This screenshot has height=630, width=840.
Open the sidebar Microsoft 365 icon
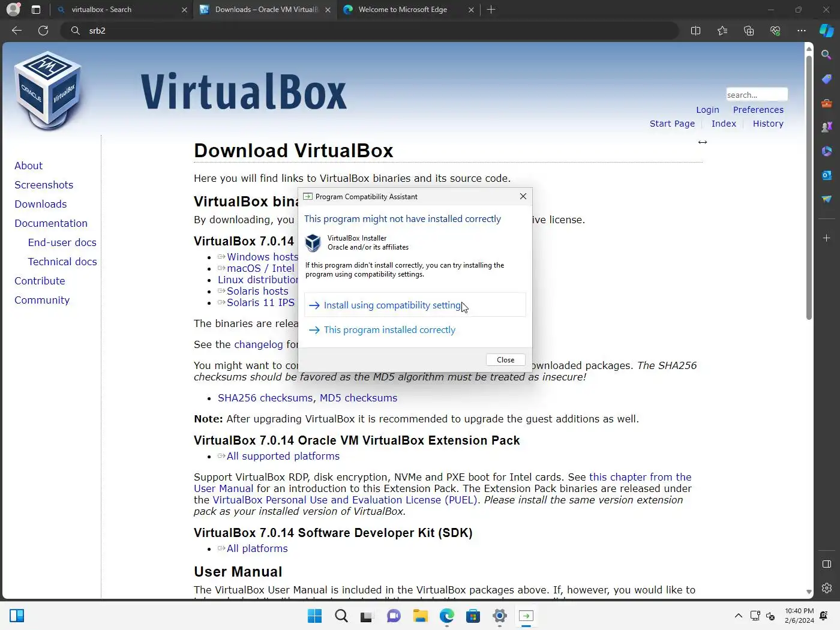click(x=827, y=151)
